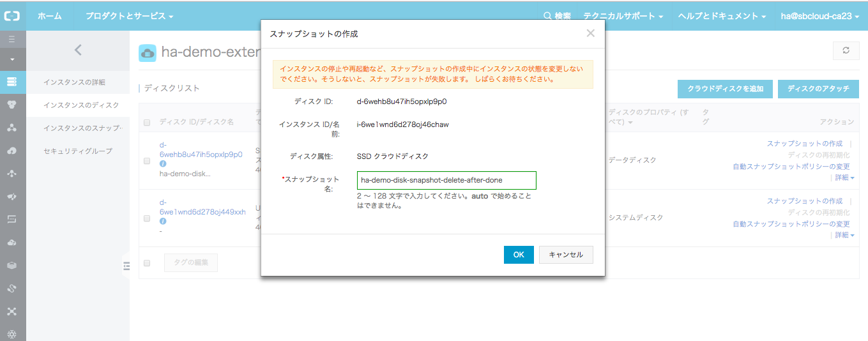The width and height of the screenshot is (868, 341).
Task: Open the stacked layers sidebar icon
Action: click(x=12, y=265)
